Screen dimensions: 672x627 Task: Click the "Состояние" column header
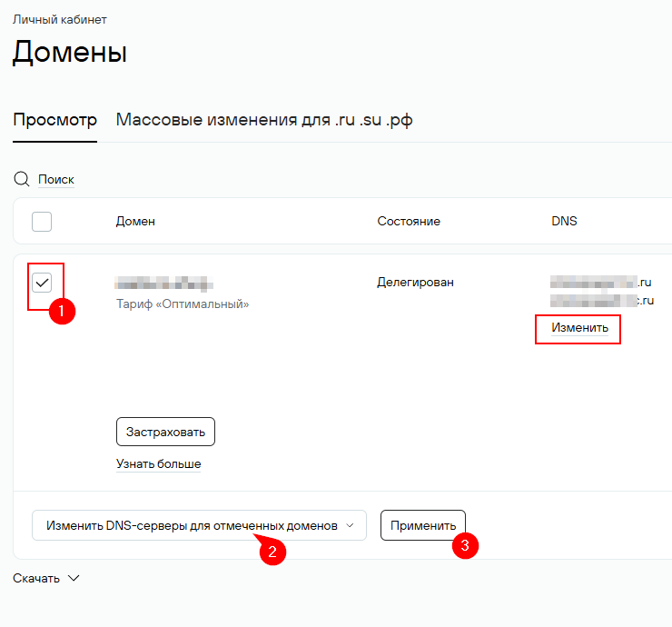point(409,221)
